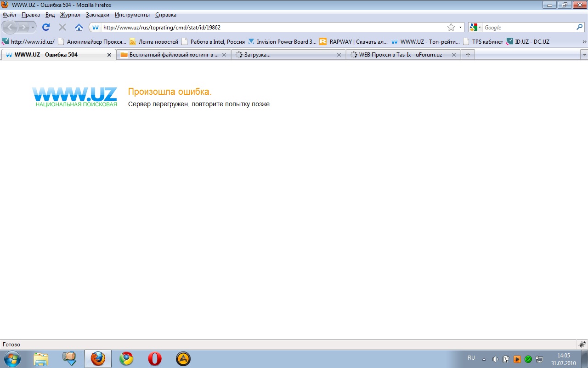The image size is (588, 368).
Task: Open a new tab with plus button
Action: point(468,54)
